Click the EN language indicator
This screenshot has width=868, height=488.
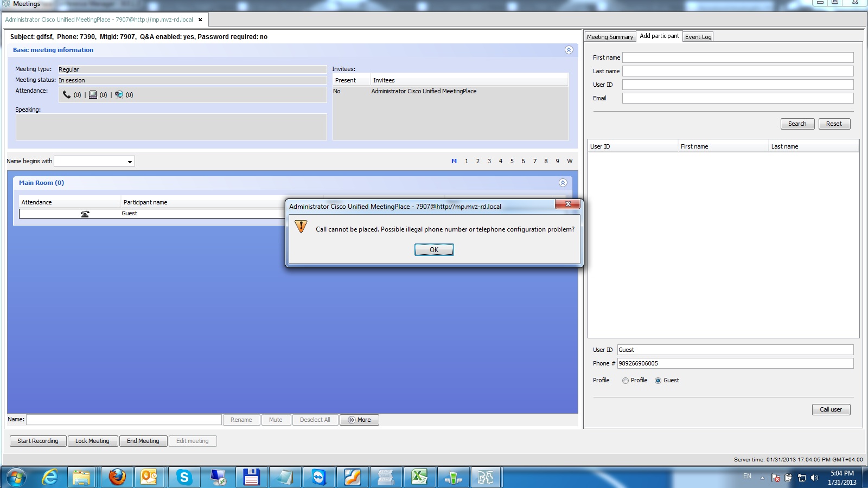pos(747,476)
